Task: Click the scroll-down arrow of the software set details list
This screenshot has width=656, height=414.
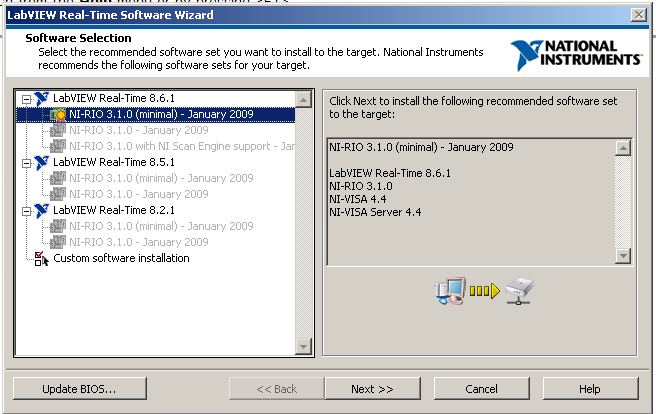Action: pyautogui.click(x=623, y=256)
